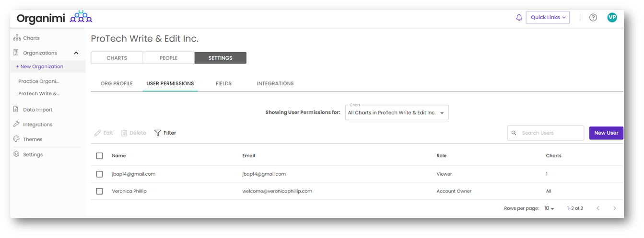Open the Themes palette icon
The image size is (644, 238).
17,139
